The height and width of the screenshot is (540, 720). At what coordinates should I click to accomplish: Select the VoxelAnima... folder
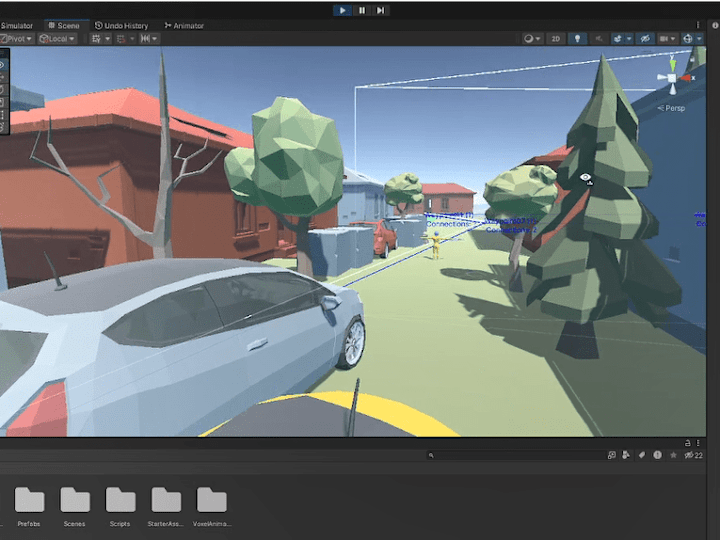click(x=212, y=506)
